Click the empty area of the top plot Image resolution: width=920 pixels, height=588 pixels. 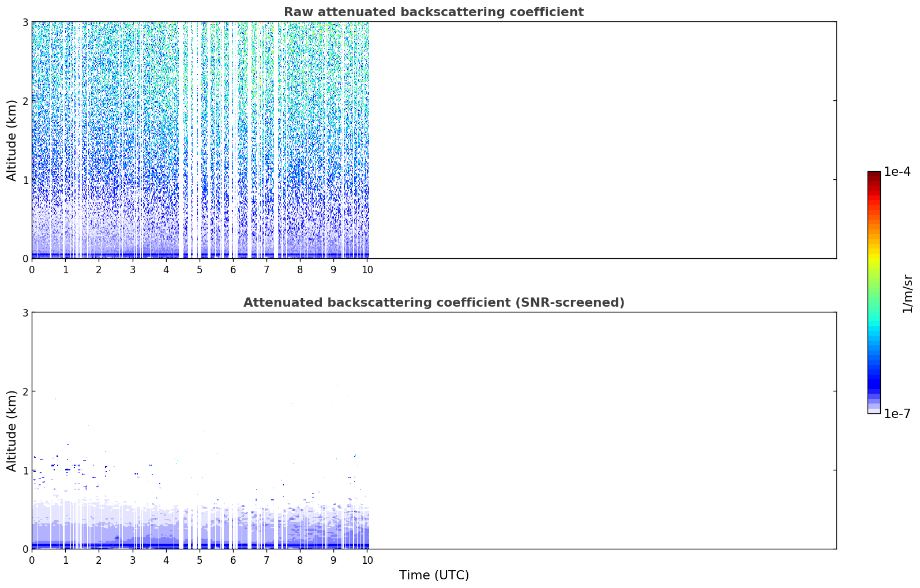click(603, 140)
